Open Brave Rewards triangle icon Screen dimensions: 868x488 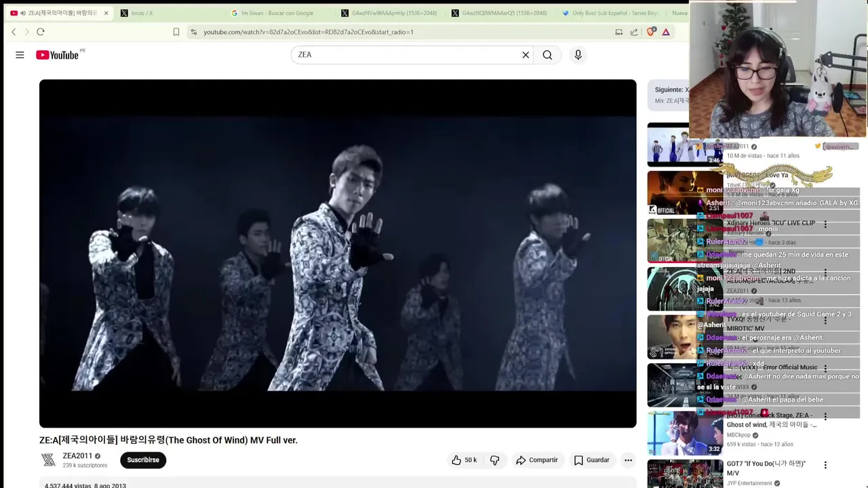[666, 32]
